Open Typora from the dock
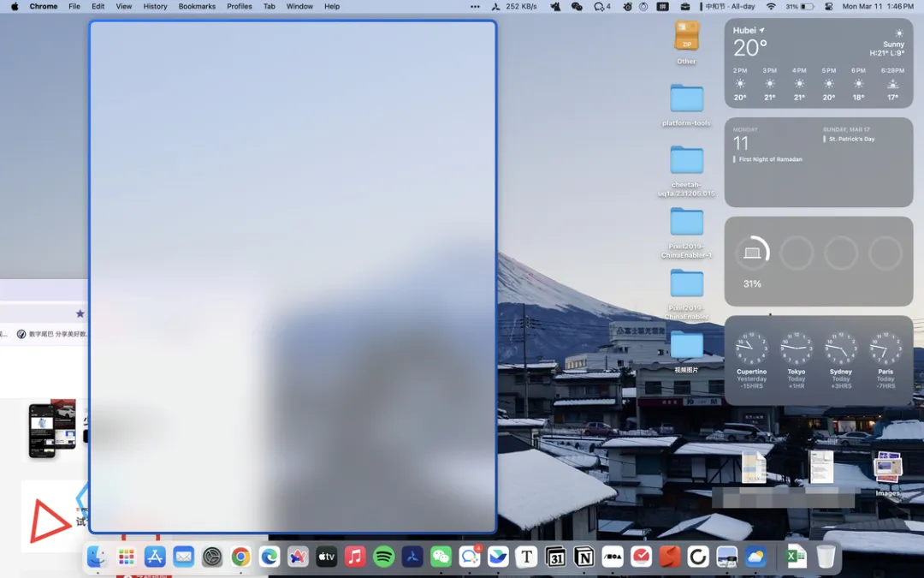Image resolution: width=924 pixels, height=578 pixels. pyautogui.click(x=527, y=557)
